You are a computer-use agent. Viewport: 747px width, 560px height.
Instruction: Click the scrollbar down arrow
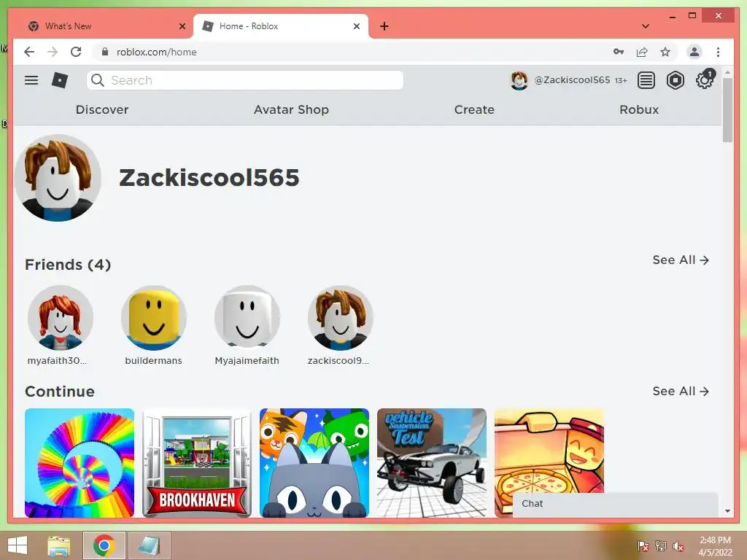tap(727, 511)
